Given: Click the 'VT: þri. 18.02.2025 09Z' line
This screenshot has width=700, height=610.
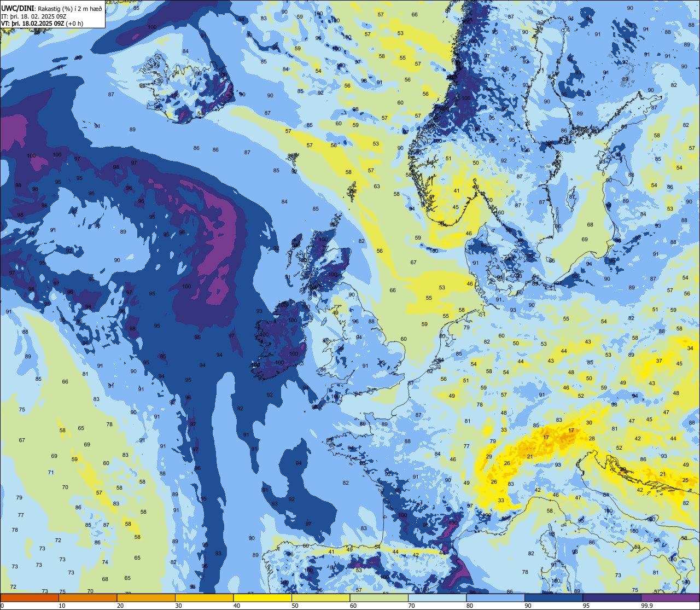Looking at the screenshot, I should 34,24.
